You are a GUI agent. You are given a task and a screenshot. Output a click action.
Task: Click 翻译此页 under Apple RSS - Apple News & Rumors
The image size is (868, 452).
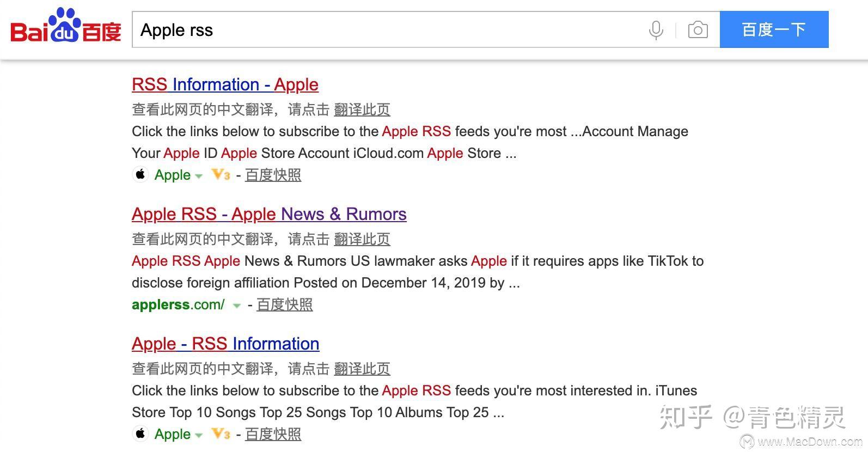pyautogui.click(x=362, y=239)
